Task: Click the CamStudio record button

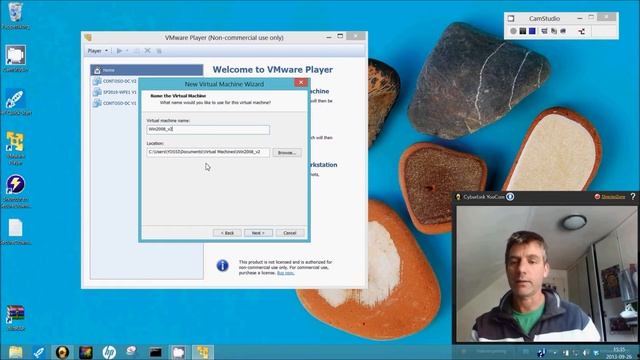Action: (x=513, y=31)
